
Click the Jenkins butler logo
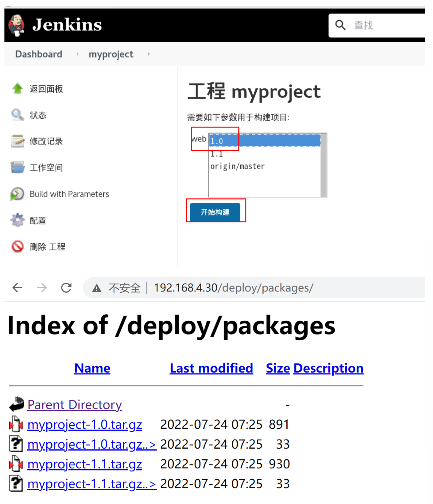point(16,25)
